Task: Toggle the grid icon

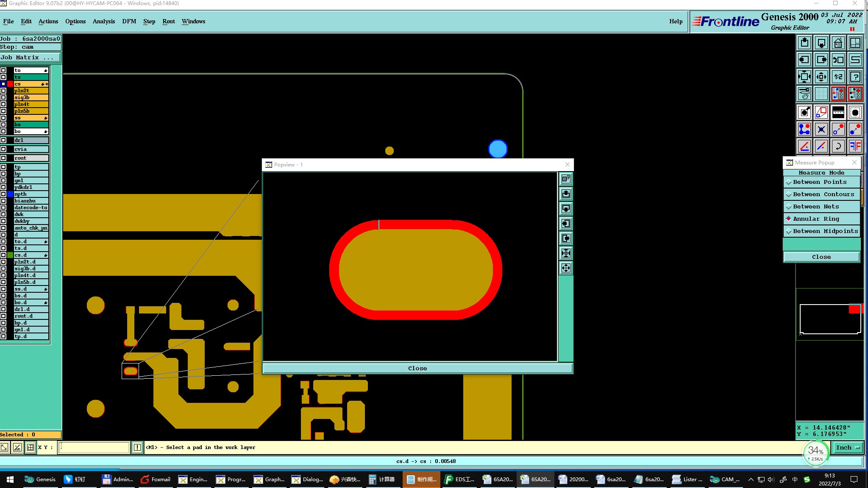Action: click(x=821, y=94)
